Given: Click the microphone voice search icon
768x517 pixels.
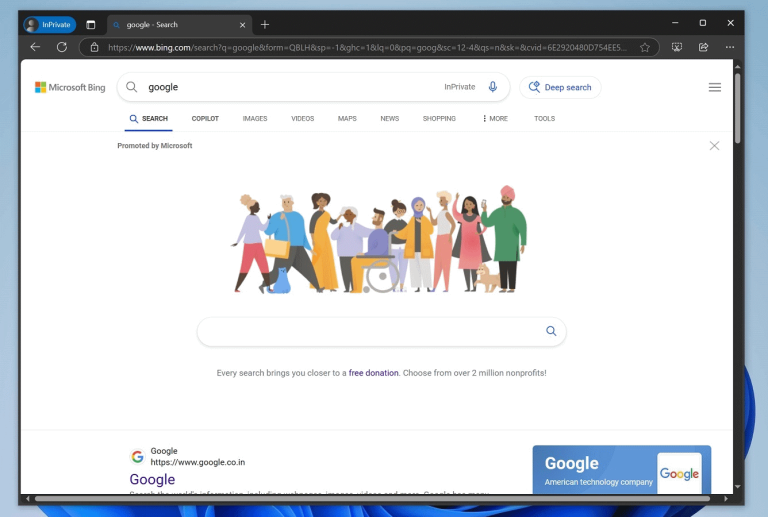Looking at the screenshot, I should [493, 87].
